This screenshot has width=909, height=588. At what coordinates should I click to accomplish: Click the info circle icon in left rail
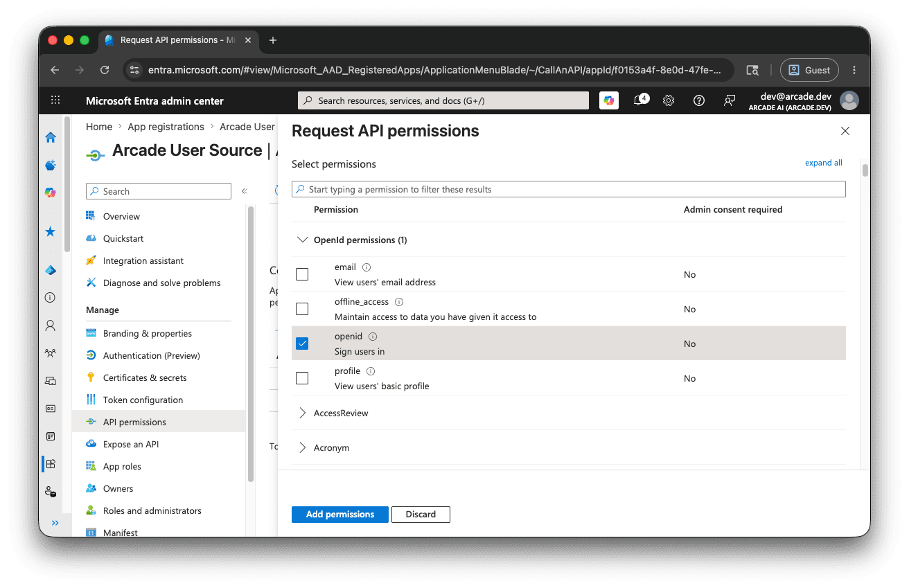coord(51,297)
